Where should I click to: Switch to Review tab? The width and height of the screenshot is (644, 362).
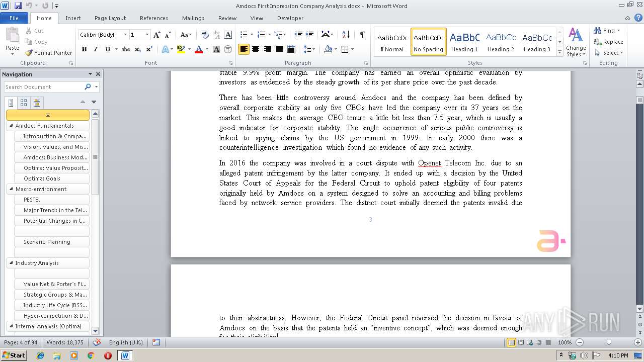(227, 18)
